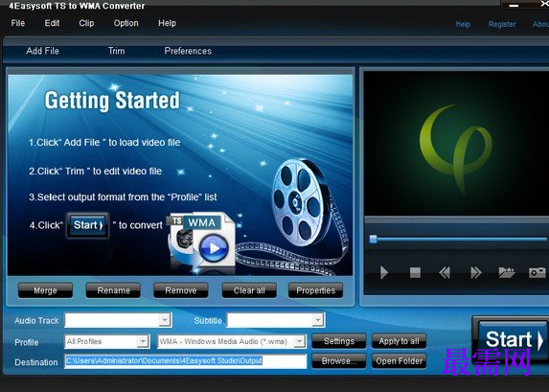Click the Help link at top right
Image resolution: width=549 pixels, height=392 pixels.
coord(463,24)
